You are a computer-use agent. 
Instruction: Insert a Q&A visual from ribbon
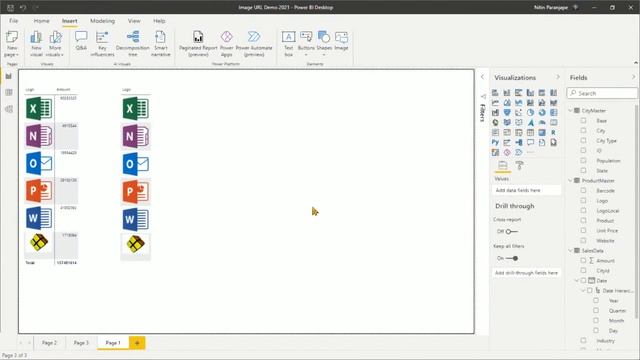[81, 41]
